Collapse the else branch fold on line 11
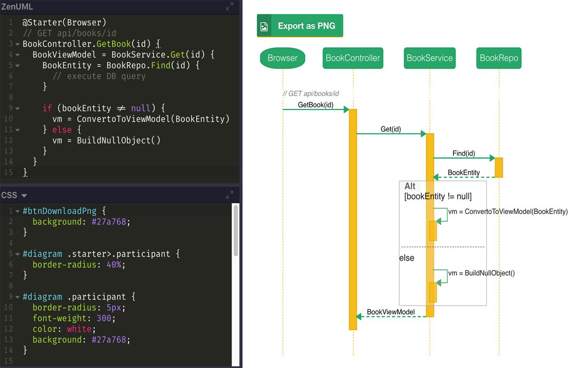Screen dimensions: 588x368 [x=17, y=130]
